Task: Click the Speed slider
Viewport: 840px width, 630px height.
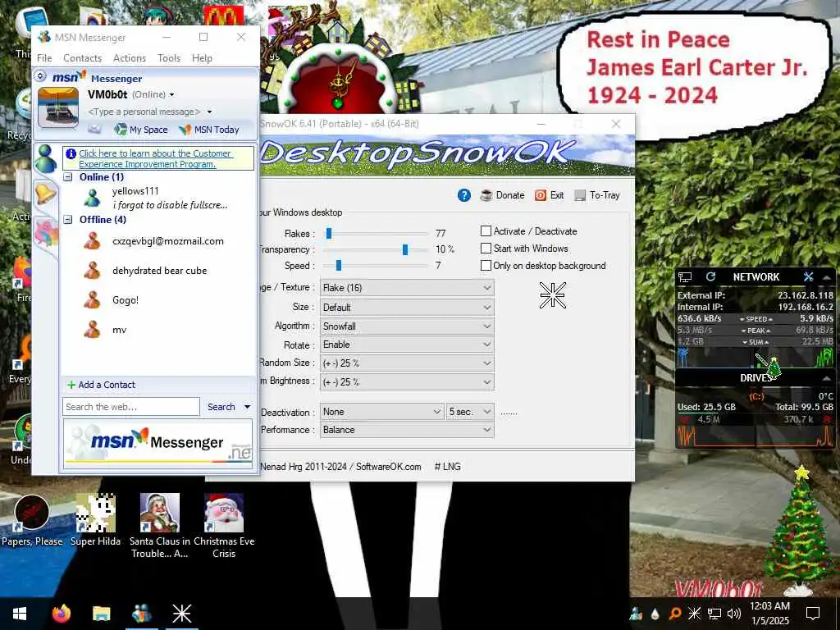Action: [375, 265]
